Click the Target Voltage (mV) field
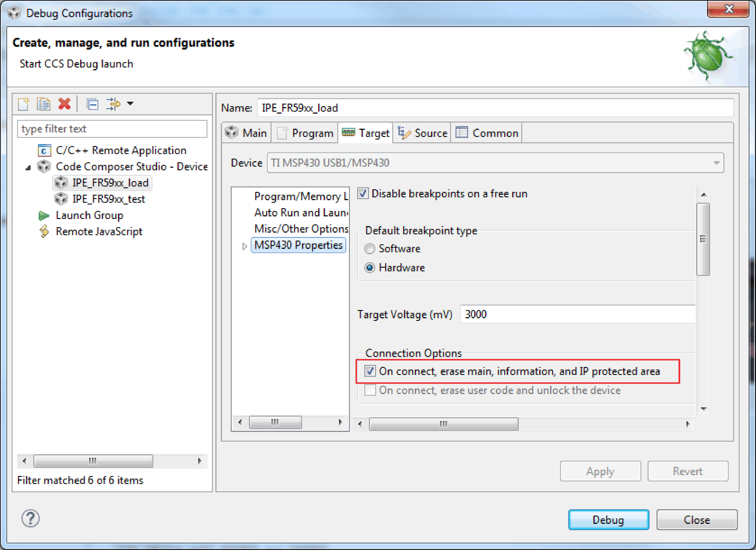 (x=578, y=314)
